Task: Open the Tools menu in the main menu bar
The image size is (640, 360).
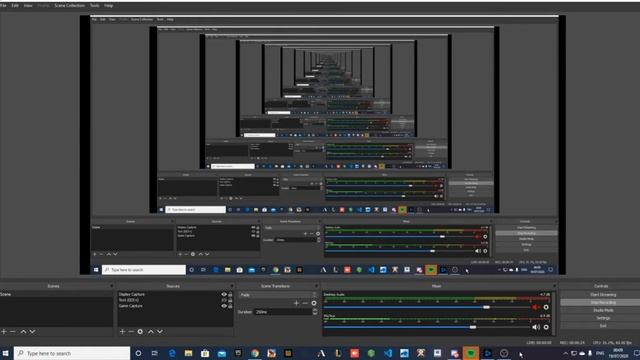Action: (x=95, y=6)
